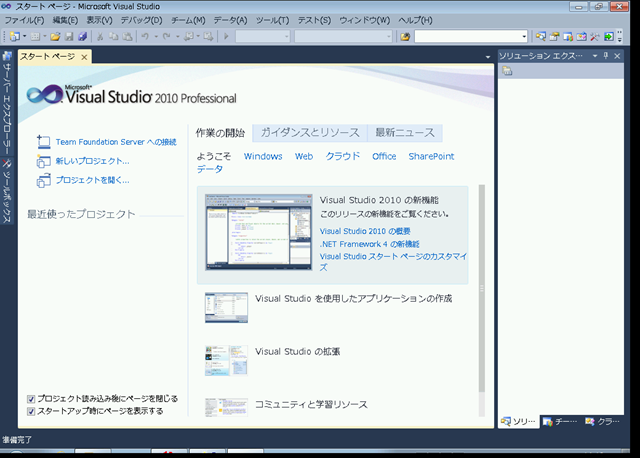Image resolution: width=640 pixels, height=458 pixels.
Task: Open the デバッグ(D) menu
Action: pyautogui.click(x=141, y=20)
